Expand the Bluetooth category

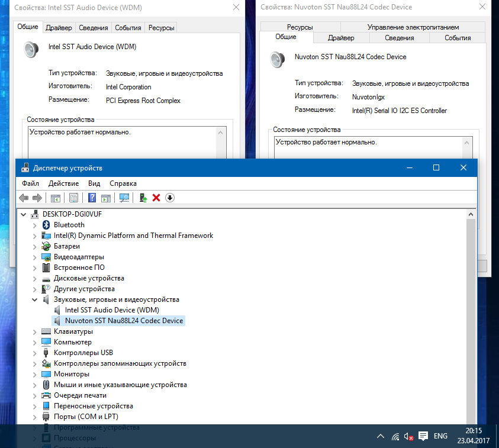point(35,225)
